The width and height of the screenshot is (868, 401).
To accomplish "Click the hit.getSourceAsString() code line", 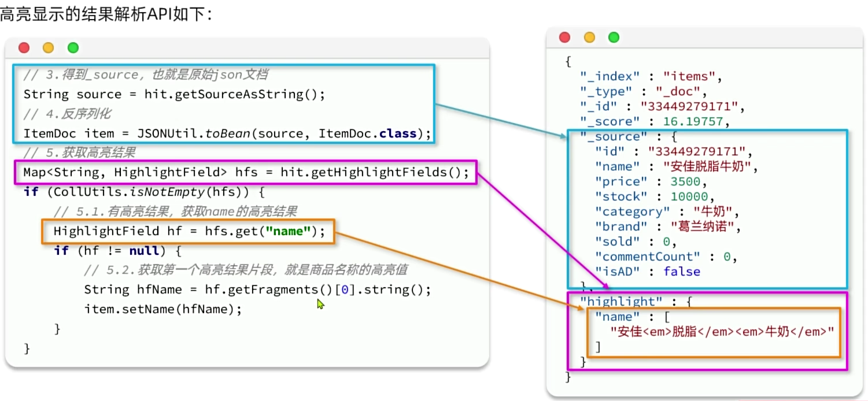I will tap(174, 95).
